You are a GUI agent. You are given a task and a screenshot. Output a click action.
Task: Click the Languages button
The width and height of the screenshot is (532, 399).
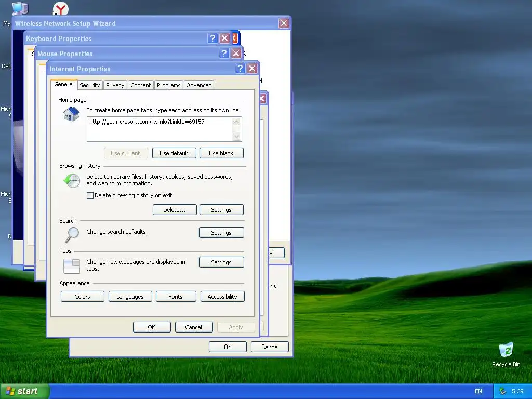point(130,297)
